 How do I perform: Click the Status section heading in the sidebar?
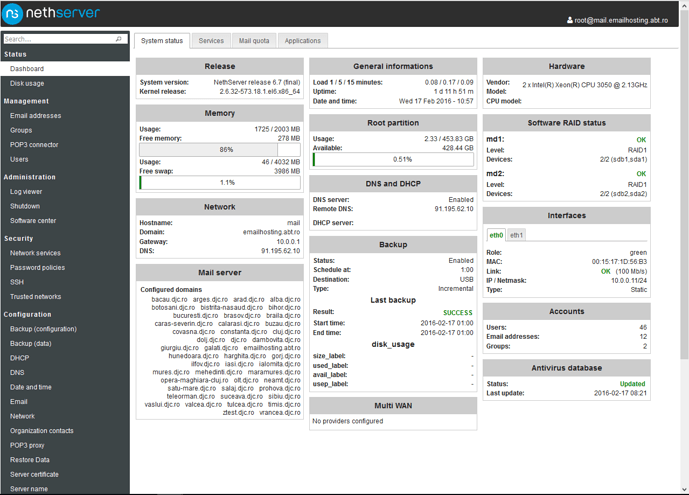15,54
